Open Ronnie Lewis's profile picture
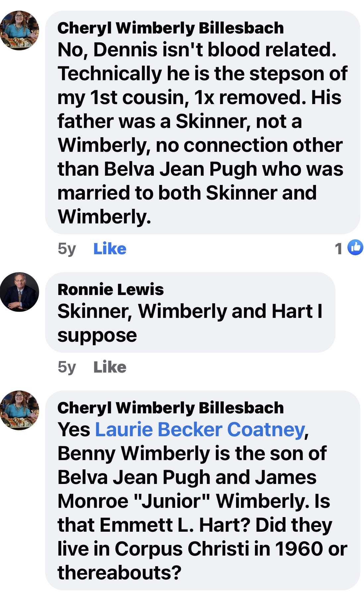This screenshot has height=596, width=364. tap(20, 292)
